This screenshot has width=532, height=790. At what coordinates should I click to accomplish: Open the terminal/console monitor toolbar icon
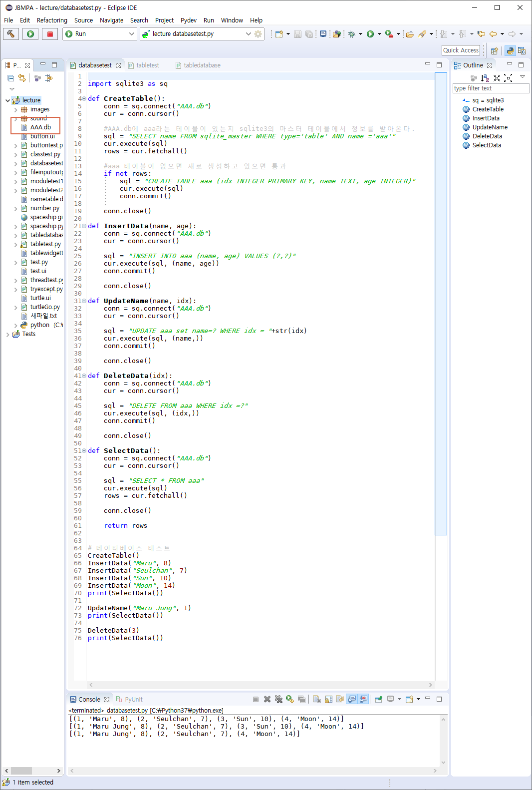(323, 34)
